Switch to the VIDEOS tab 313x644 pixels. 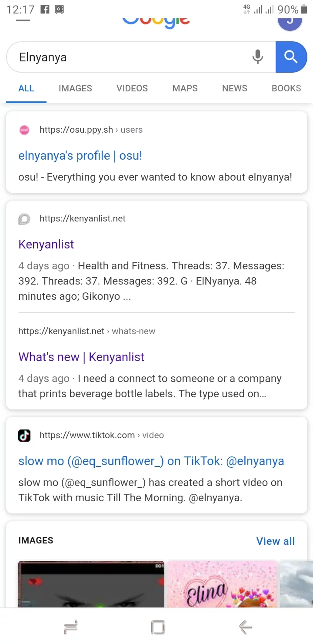[132, 88]
